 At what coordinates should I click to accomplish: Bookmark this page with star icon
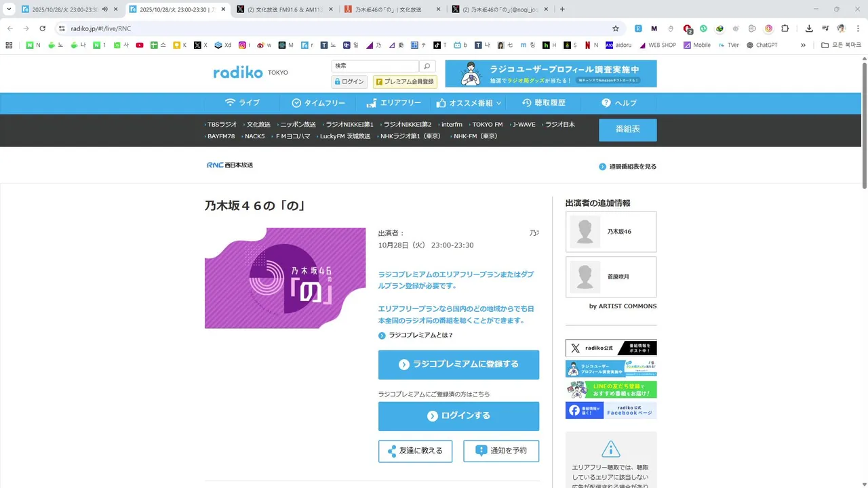(x=616, y=28)
